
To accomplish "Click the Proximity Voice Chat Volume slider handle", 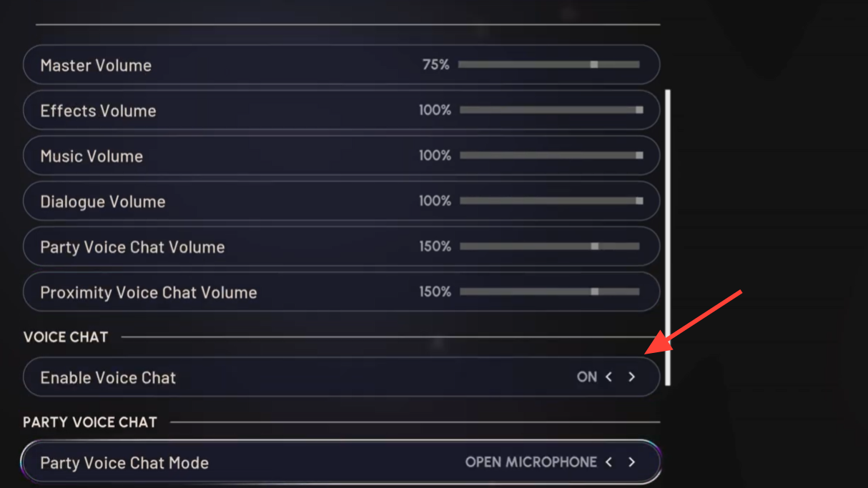I will (594, 292).
